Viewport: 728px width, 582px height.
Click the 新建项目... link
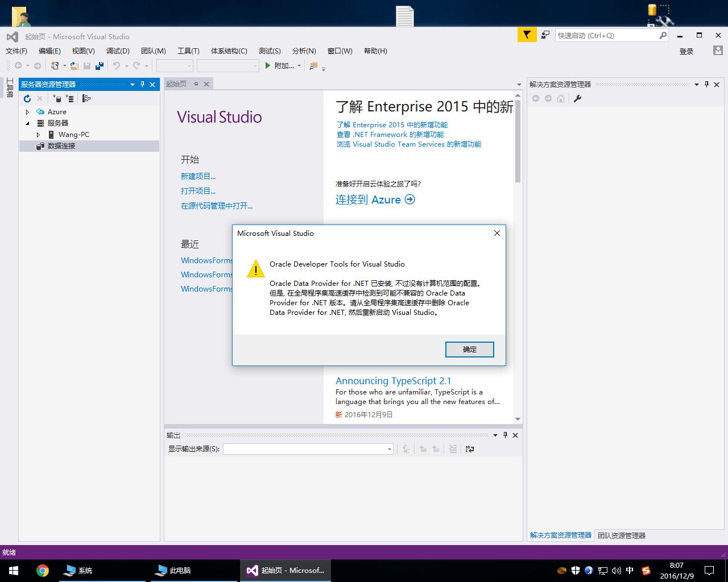(198, 176)
